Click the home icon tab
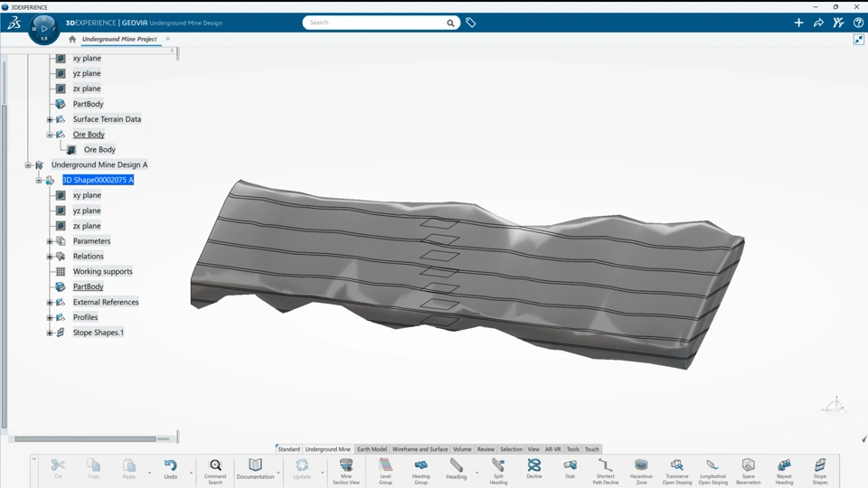 tap(72, 39)
